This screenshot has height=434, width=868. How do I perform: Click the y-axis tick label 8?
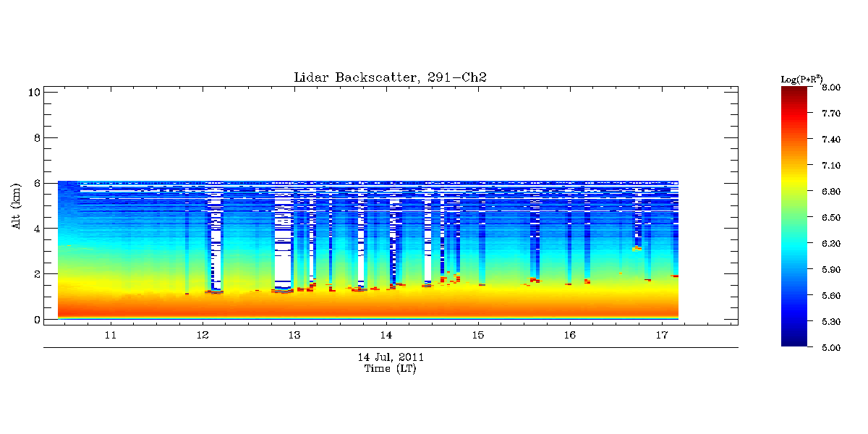click(35, 137)
